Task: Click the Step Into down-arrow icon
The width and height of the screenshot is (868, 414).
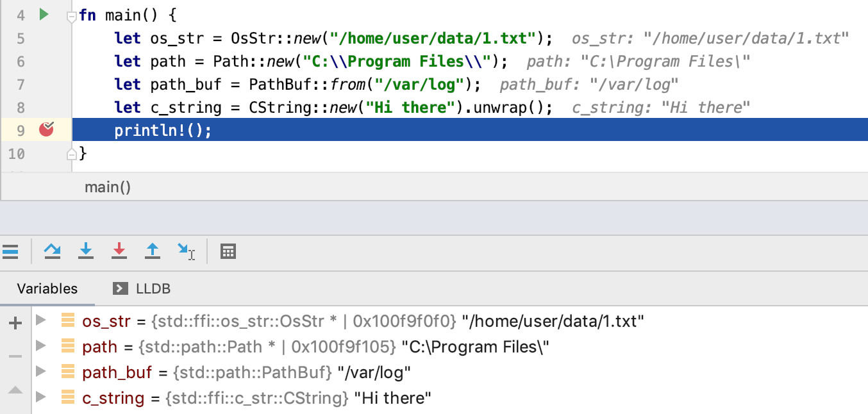Action: (86, 251)
